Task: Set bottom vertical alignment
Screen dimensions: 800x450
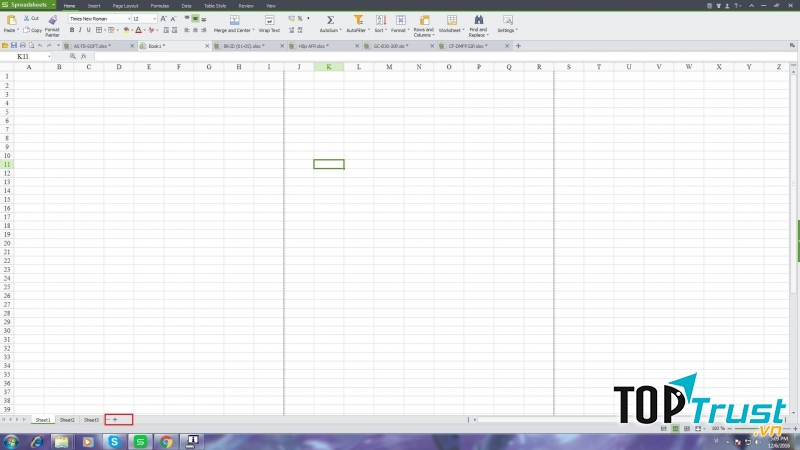Action: click(204, 19)
